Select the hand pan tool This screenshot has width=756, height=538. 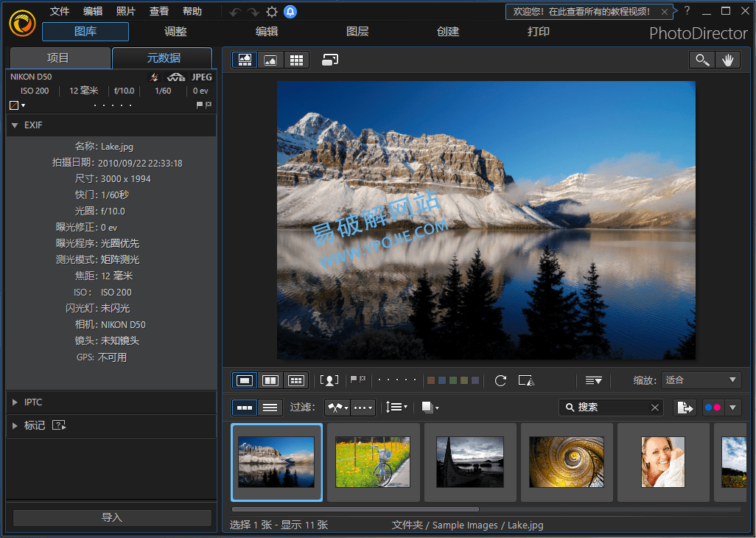tap(727, 60)
